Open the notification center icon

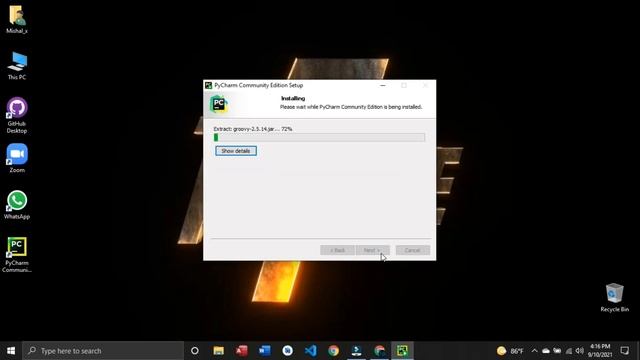pos(624,351)
